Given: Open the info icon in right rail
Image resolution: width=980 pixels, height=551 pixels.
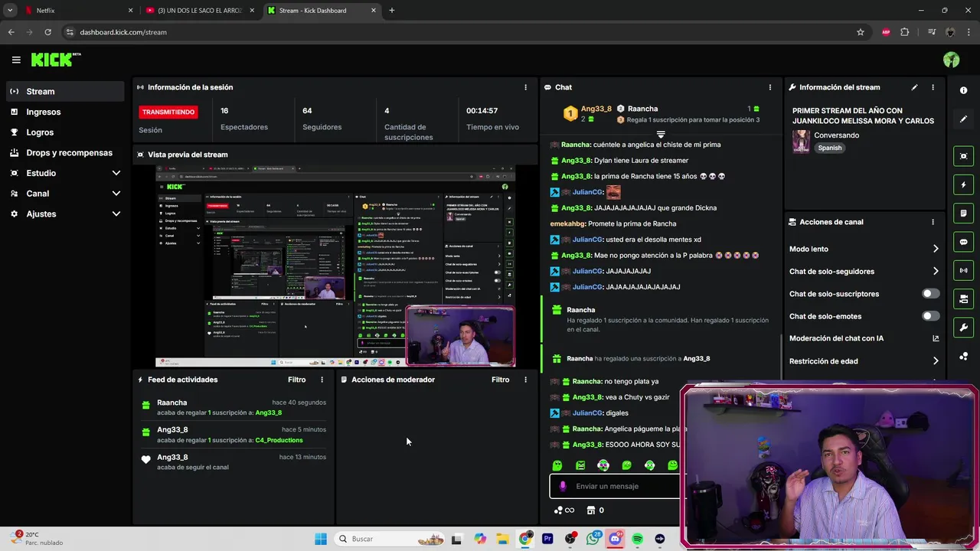Looking at the screenshot, I should click(963, 90).
